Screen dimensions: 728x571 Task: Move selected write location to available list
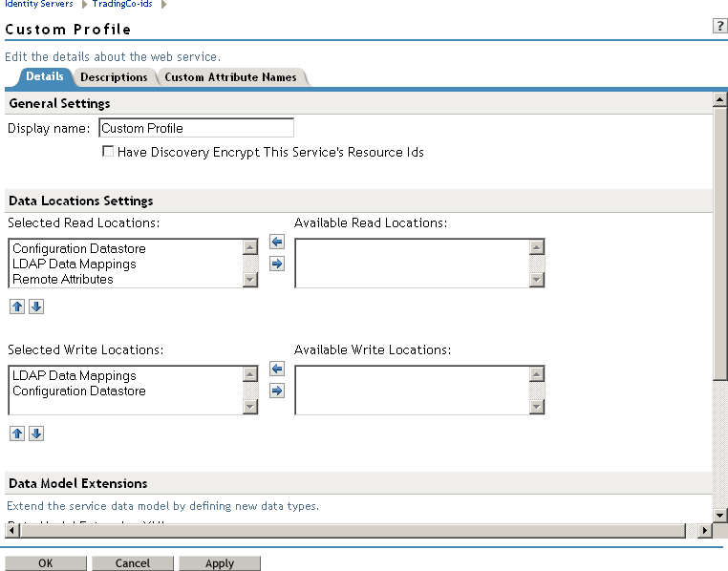277,391
